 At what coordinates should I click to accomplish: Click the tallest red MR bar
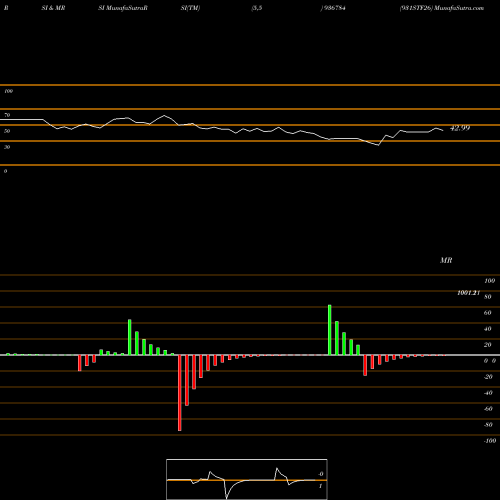(x=180, y=393)
